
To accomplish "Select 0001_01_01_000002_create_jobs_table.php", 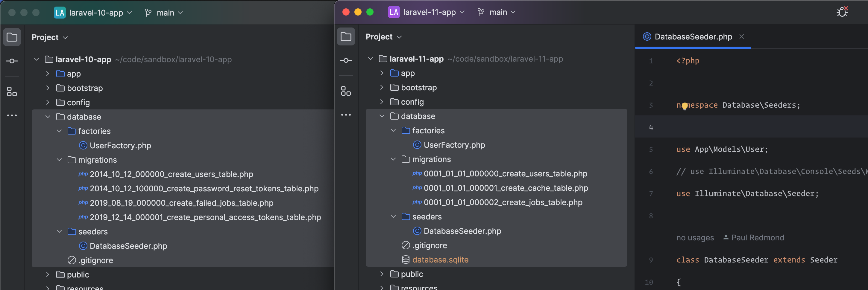I will pos(503,202).
